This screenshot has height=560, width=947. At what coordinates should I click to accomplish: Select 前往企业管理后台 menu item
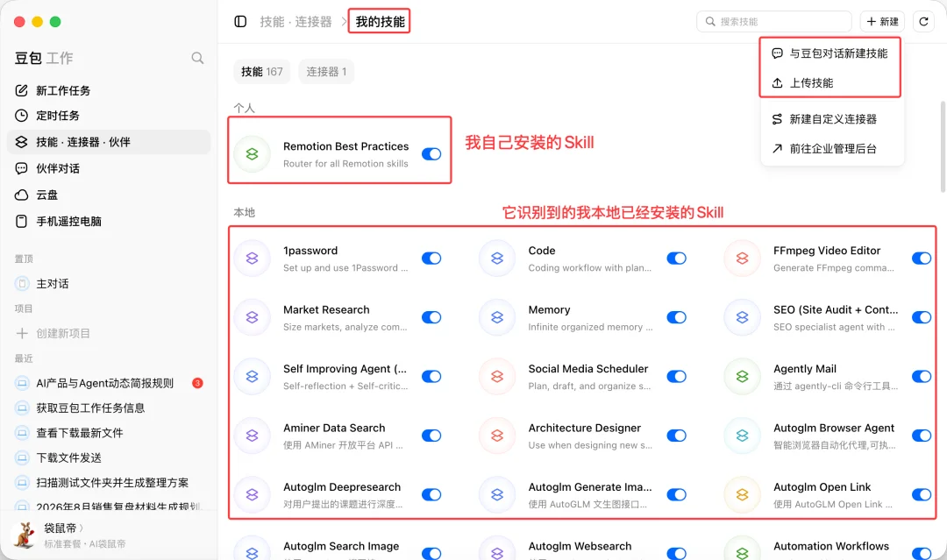coord(830,148)
